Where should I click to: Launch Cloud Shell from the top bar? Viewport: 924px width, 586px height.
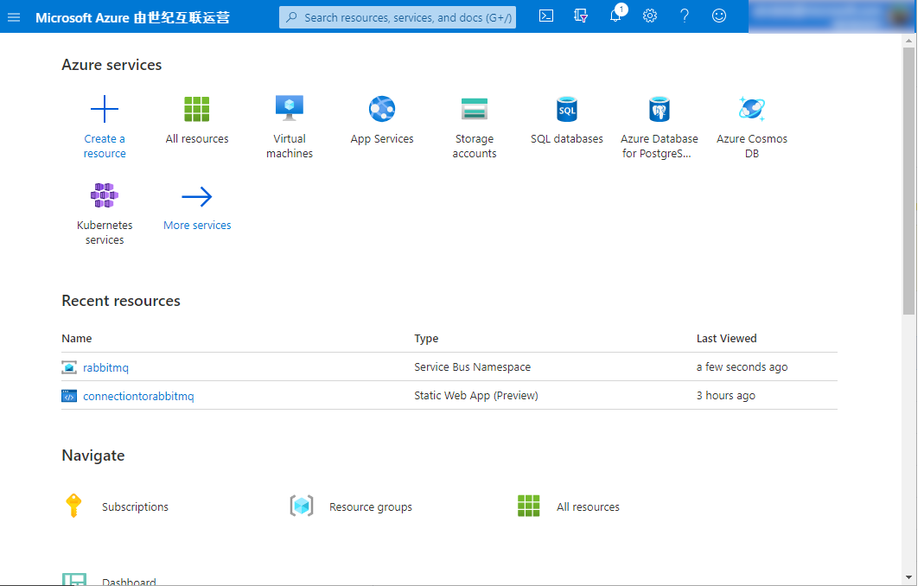[546, 16]
